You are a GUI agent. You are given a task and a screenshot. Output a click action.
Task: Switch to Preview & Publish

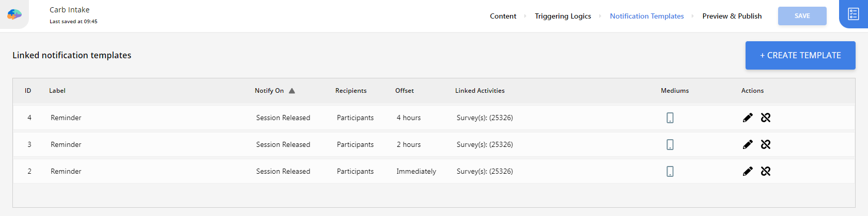coord(732,16)
